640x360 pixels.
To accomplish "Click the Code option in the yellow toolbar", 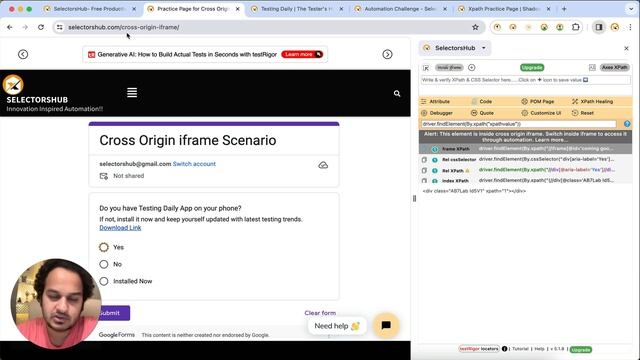I will [x=482, y=101].
